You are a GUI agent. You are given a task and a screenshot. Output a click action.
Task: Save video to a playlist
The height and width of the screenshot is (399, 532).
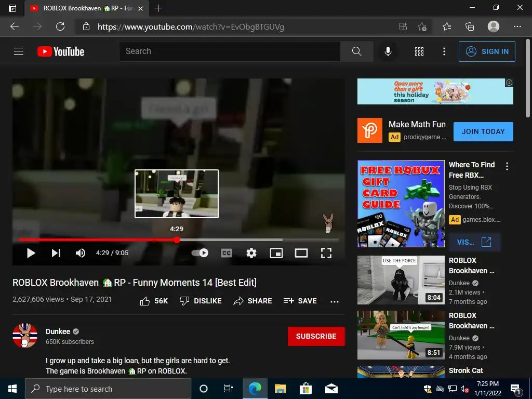(x=300, y=301)
